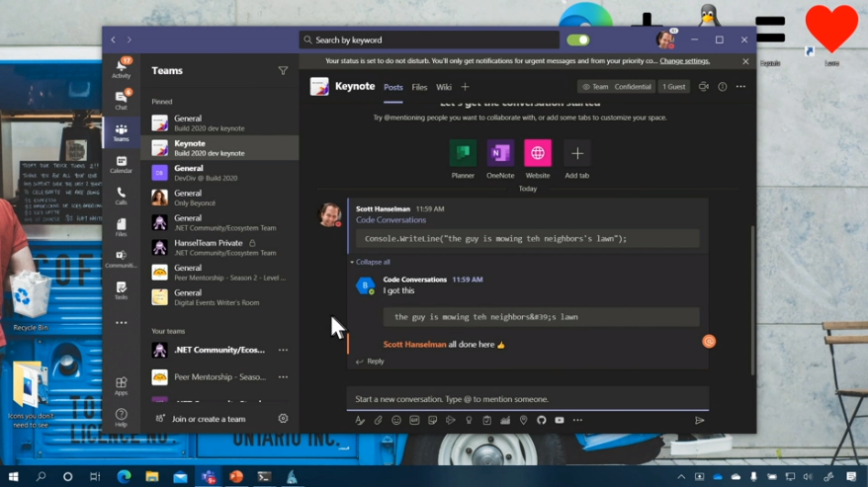This screenshot has height=487, width=868.
Task: Open the location pin extension
Action: 523,420
